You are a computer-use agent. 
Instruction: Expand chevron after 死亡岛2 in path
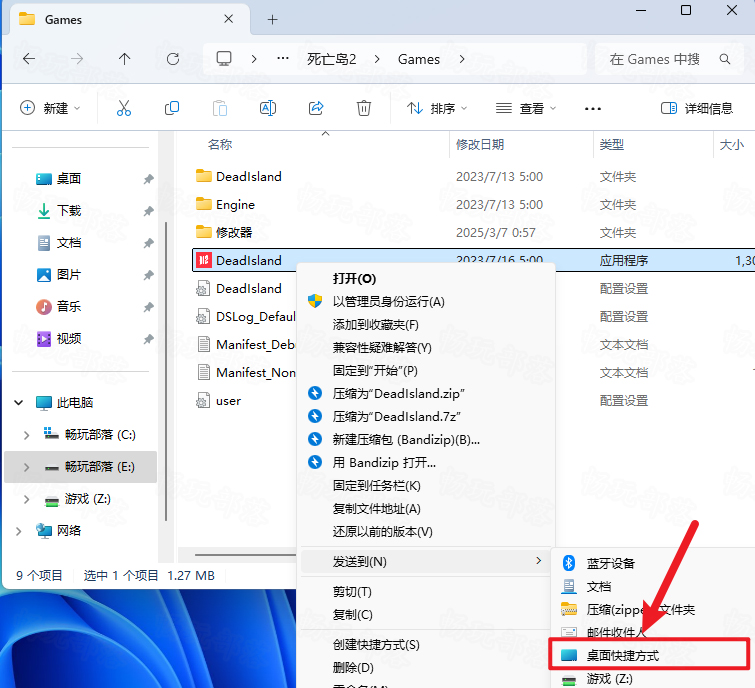pyautogui.click(x=377, y=59)
